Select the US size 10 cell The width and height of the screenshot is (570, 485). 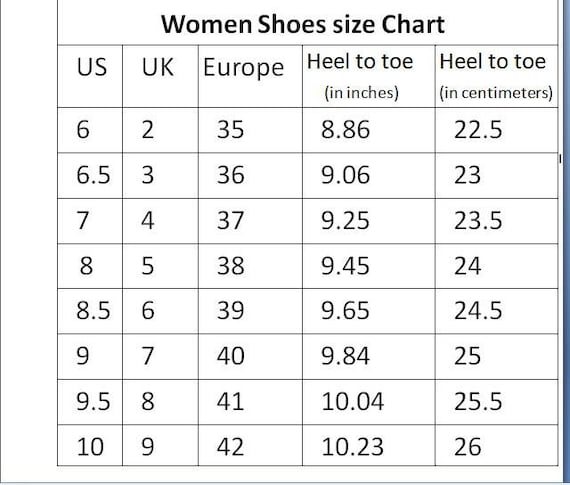tap(90, 447)
